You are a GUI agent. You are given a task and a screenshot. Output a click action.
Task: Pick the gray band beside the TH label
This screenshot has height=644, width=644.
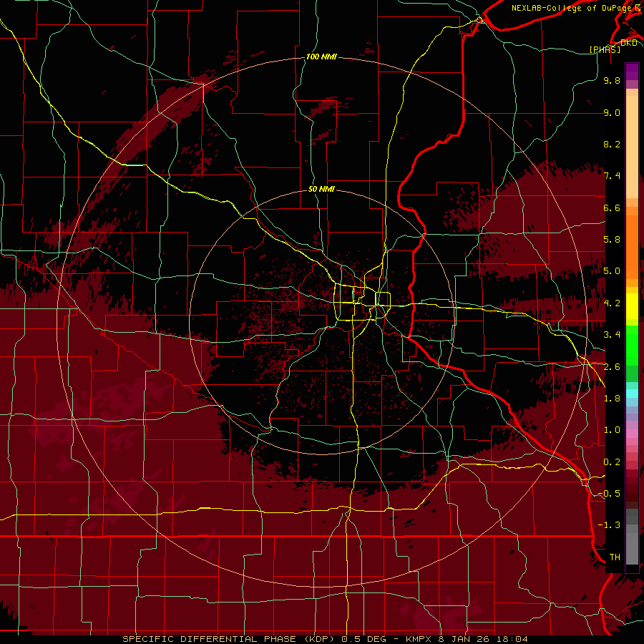pos(632,550)
